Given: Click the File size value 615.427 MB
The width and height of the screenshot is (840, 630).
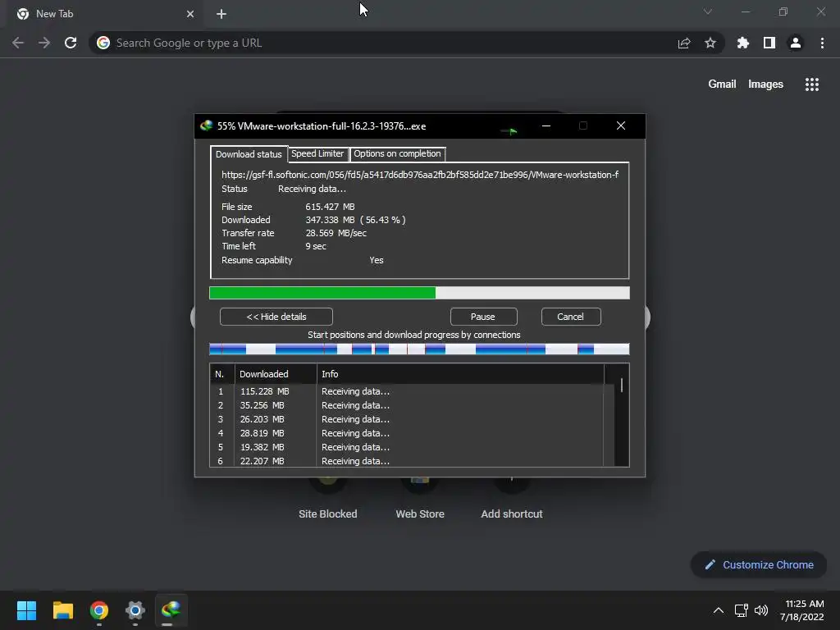Looking at the screenshot, I should [x=330, y=207].
